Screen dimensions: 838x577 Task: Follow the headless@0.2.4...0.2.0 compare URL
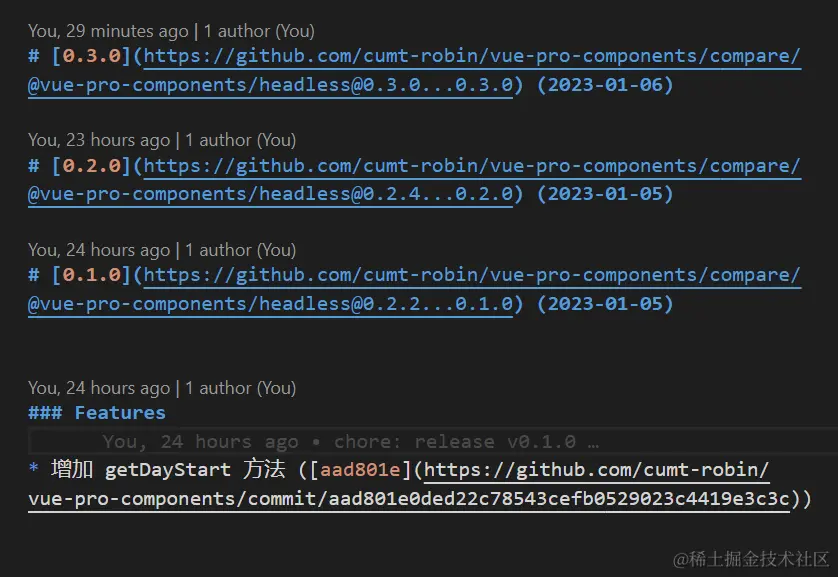pos(414,180)
